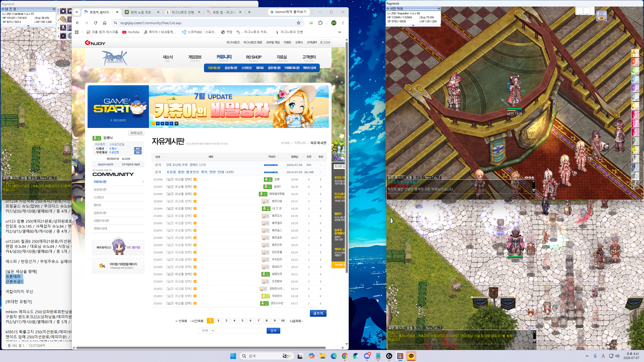Click the 글쓰기 write post button
The image size is (644, 362).
tap(318, 313)
